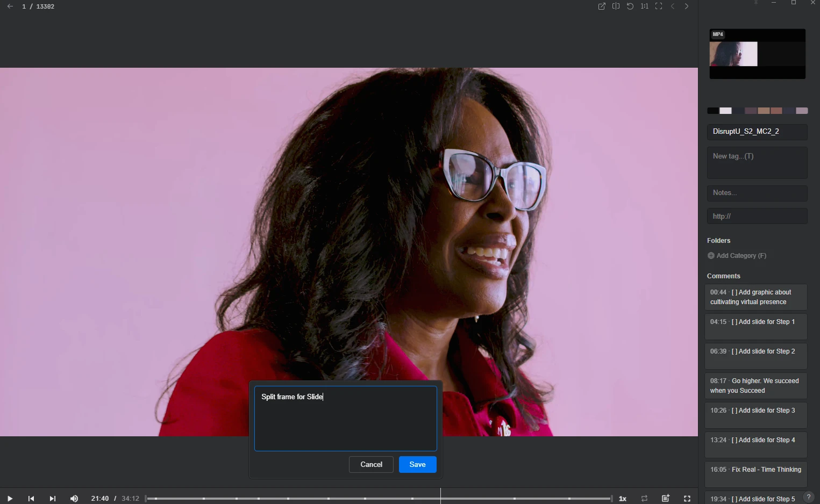Rotate the video with the rotate icon
820x504 pixels.
click(630, 6)
